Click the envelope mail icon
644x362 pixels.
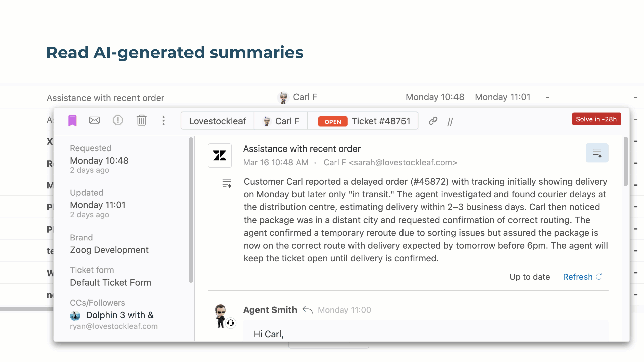[x=94, y=120]
